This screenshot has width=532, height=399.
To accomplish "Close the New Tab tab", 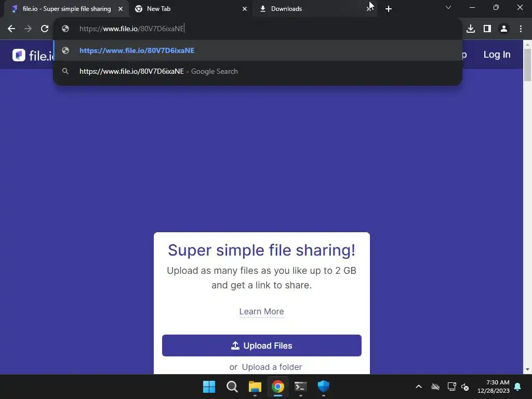I will [x=245, y=9].
